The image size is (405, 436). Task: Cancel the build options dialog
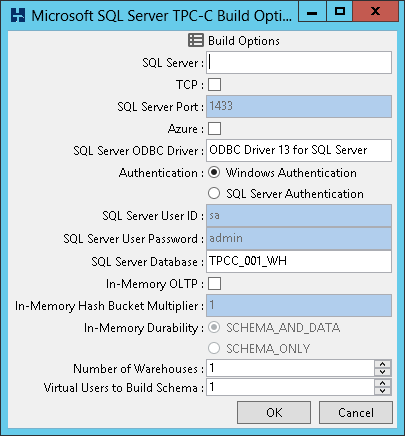coord(356,412)
